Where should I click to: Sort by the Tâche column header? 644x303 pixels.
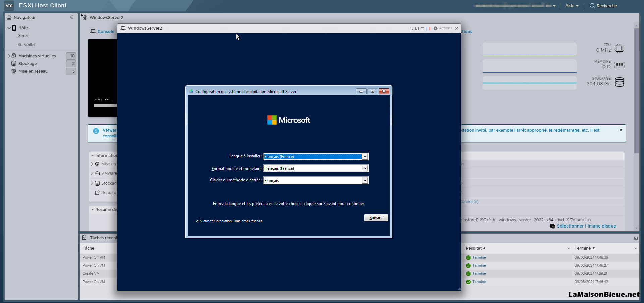88,248
